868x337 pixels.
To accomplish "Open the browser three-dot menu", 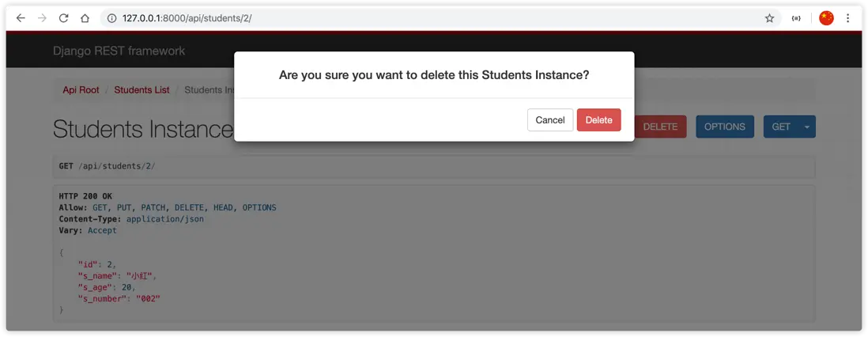I will click(x=848, y=18).
